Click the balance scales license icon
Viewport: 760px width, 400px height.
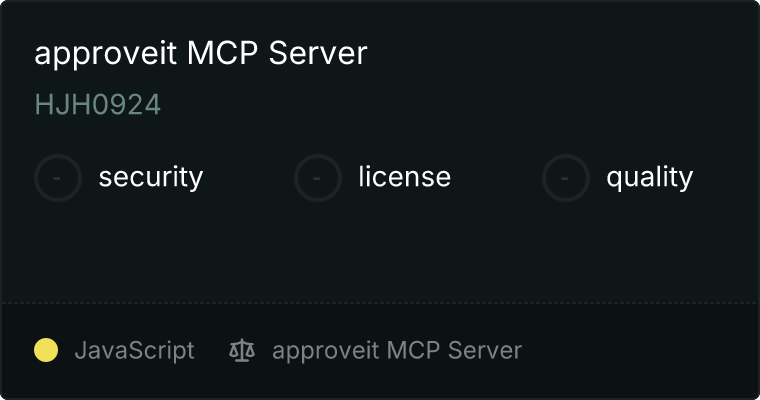(x=242, y=351)
